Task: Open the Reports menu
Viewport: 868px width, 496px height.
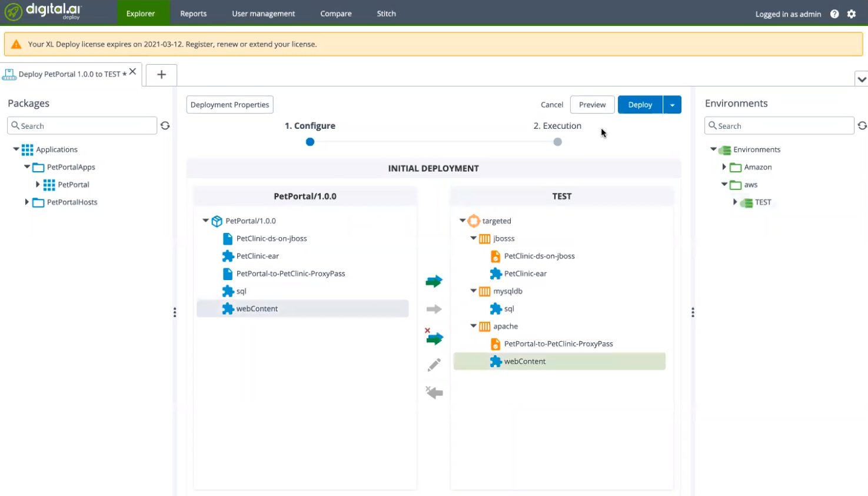Action: 194,14
